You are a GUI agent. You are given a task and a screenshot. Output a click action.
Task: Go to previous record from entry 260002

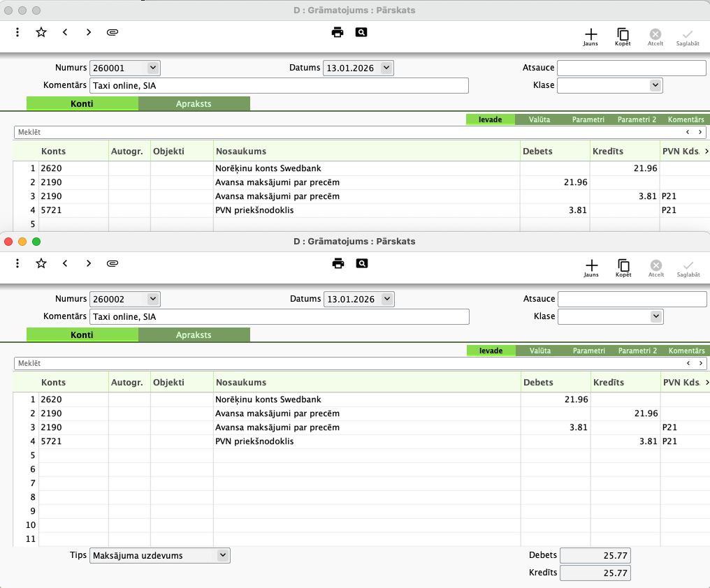pyautogui.click(x=65, y=263)
